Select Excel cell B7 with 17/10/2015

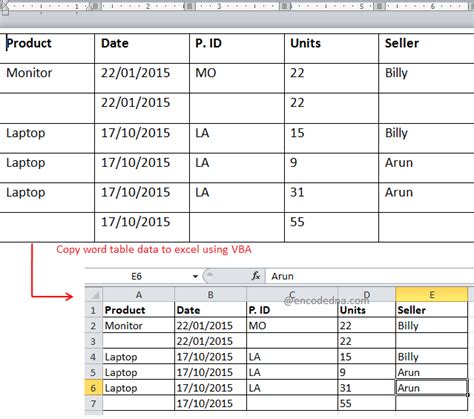(x=211, y=403)
